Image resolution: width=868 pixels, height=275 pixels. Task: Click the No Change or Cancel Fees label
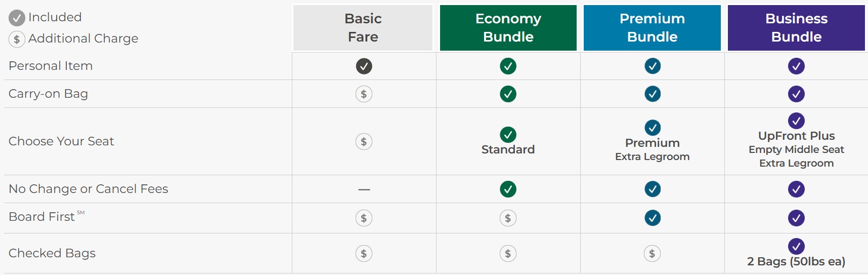tap(89, 189)
